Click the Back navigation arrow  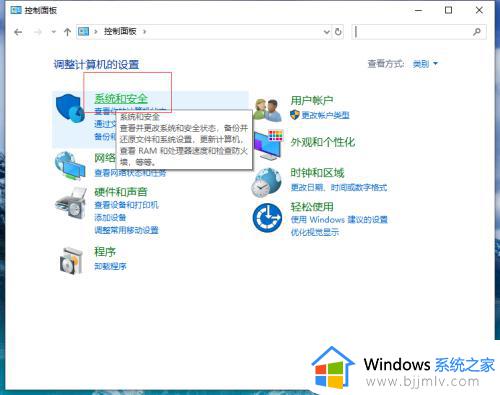click(18, 32)
